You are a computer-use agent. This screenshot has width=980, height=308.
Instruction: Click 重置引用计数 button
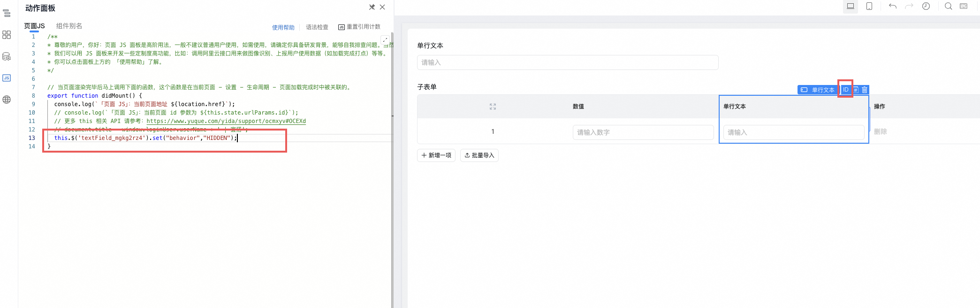click(359, 27)
